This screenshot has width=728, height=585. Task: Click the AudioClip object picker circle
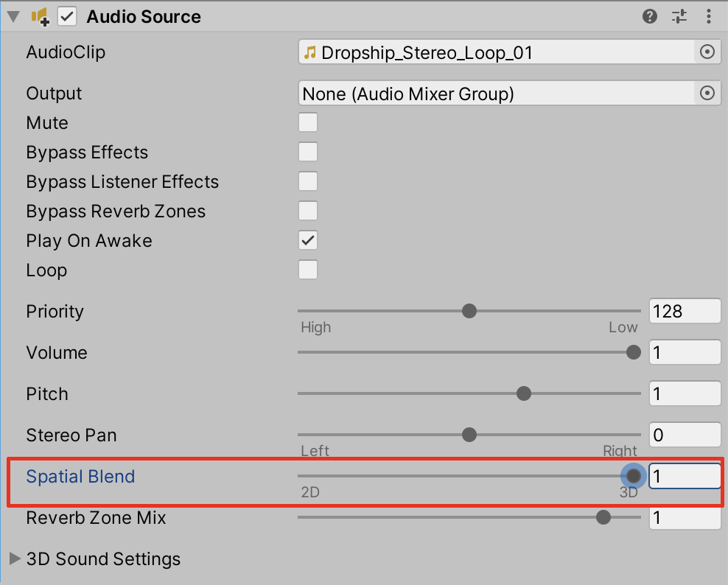[x=707, y=52]
